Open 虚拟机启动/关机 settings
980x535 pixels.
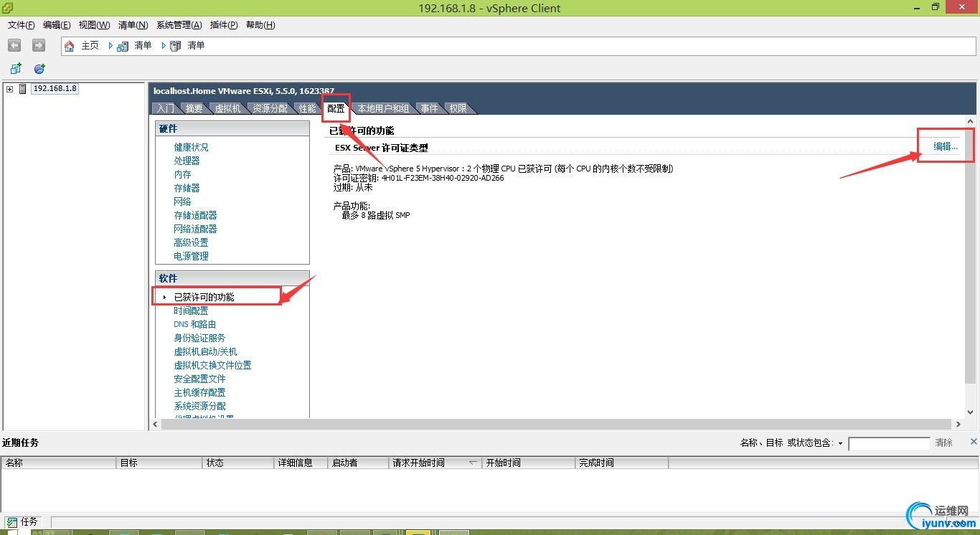pyautogui.click(x=205, y=351)
